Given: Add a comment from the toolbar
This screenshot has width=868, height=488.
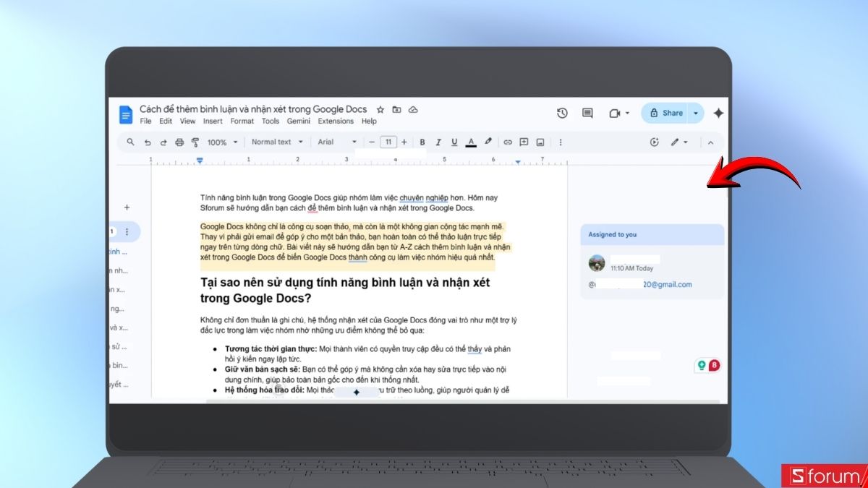Looking at the screenshot, I should coord(524,142).
